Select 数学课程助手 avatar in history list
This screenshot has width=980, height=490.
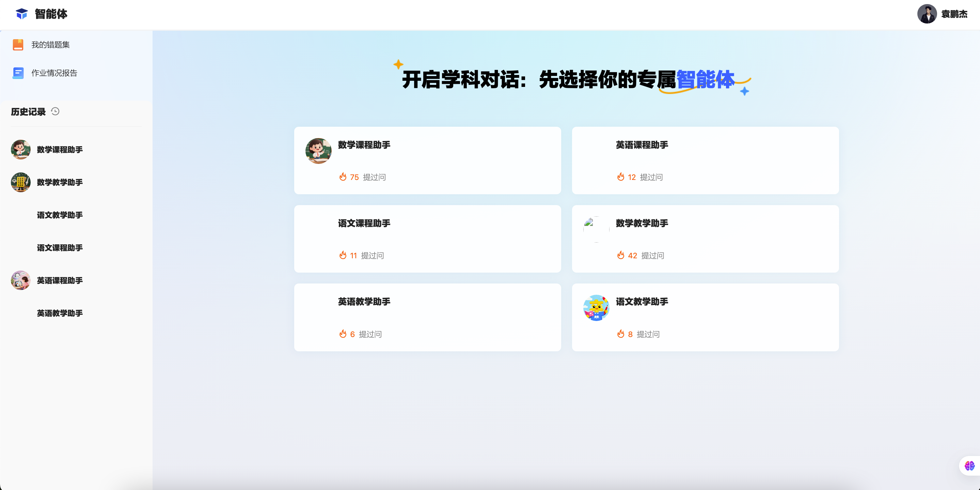tap(20, 149)
